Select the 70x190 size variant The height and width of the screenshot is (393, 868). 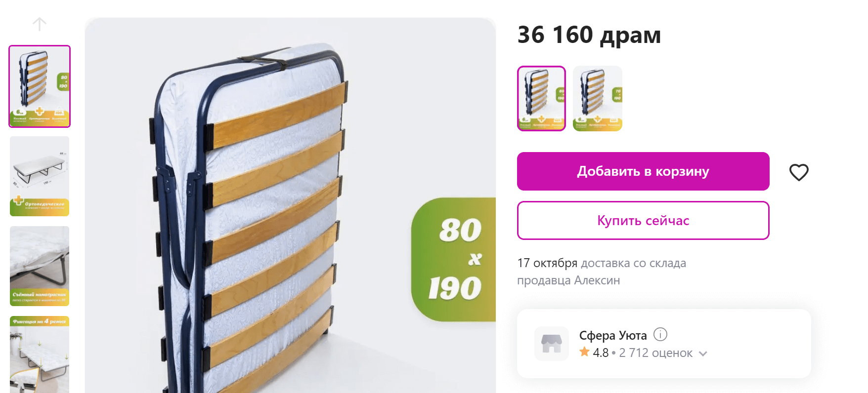click(597, 99)
